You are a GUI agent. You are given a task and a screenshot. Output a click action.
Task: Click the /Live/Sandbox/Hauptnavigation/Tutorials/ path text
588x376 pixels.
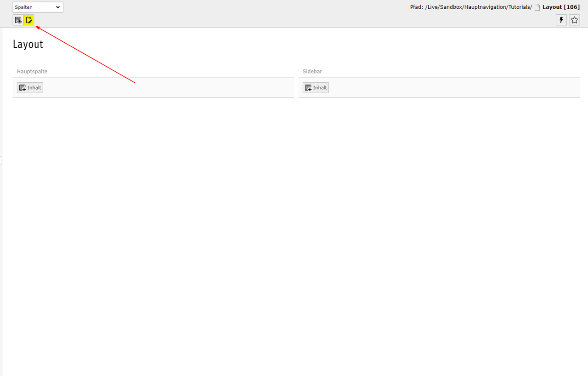478,7
